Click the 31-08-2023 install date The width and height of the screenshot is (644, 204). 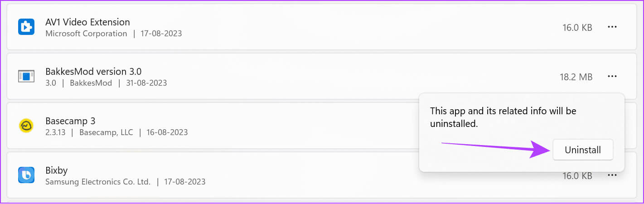click(146, 83)
